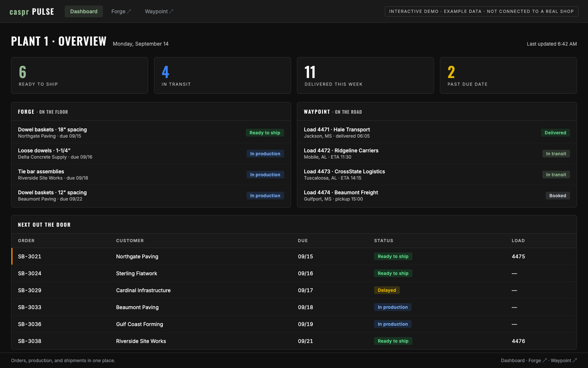
Task: Open Dashboard link in the footer
Action: click(x=513, y=361)
